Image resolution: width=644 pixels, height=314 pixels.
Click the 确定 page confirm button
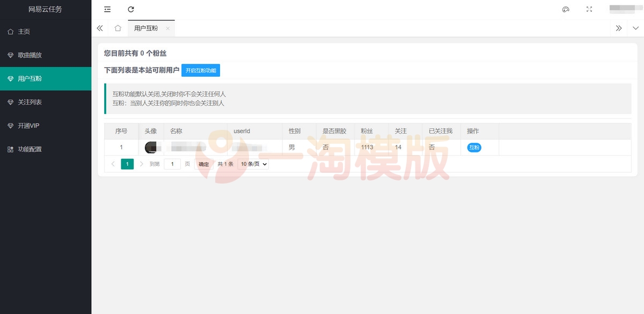pos(203,164)
